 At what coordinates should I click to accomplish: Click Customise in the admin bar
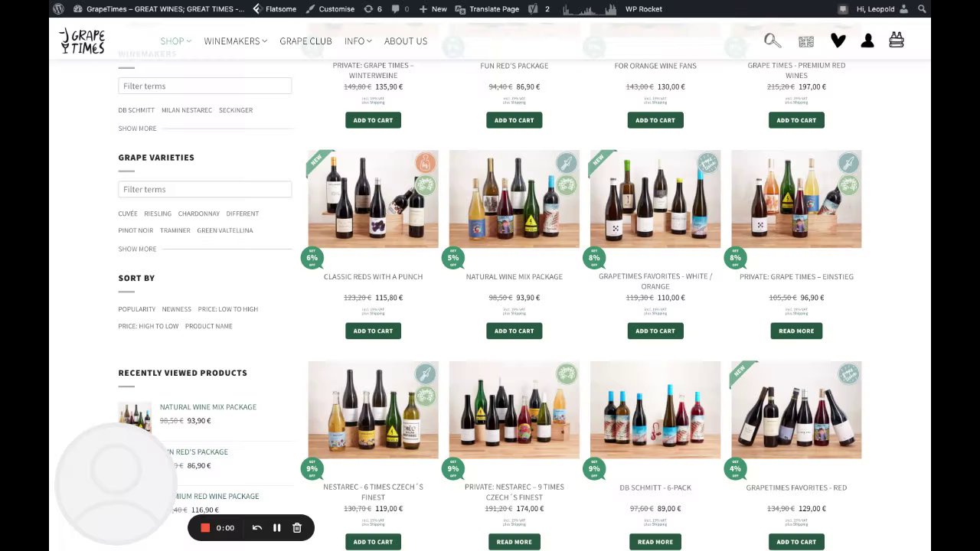pos(330,9)
